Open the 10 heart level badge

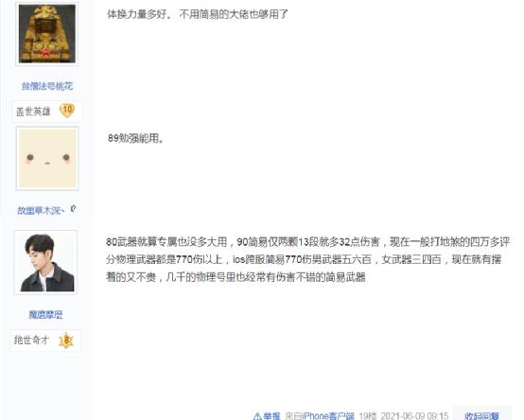point(67,111)
